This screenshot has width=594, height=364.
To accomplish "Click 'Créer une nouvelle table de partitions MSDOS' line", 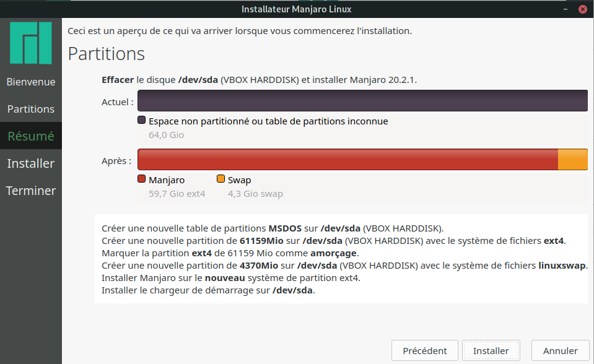I will point(273,228).
